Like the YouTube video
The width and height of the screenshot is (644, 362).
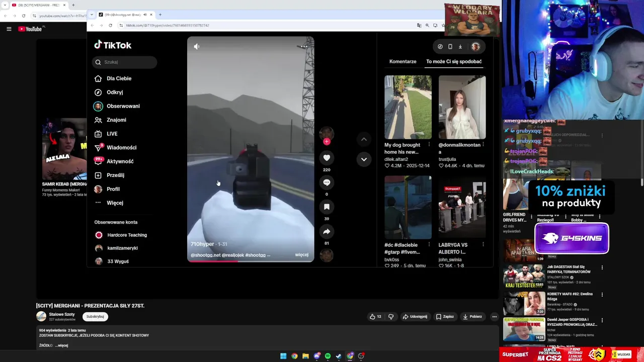(x=375, y=317)
